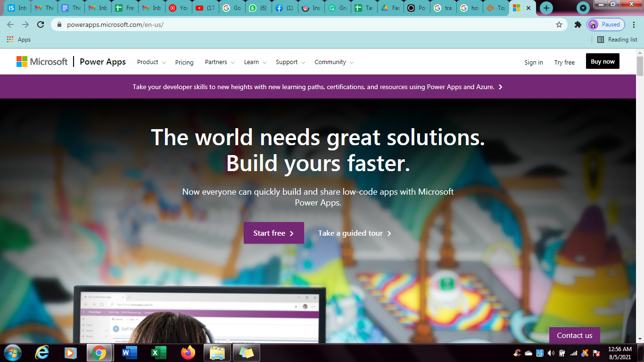The height and width of the screenshot is (362, 644).
Task: Close the current Power Apps tab
Action: click(x=528, y=8)
